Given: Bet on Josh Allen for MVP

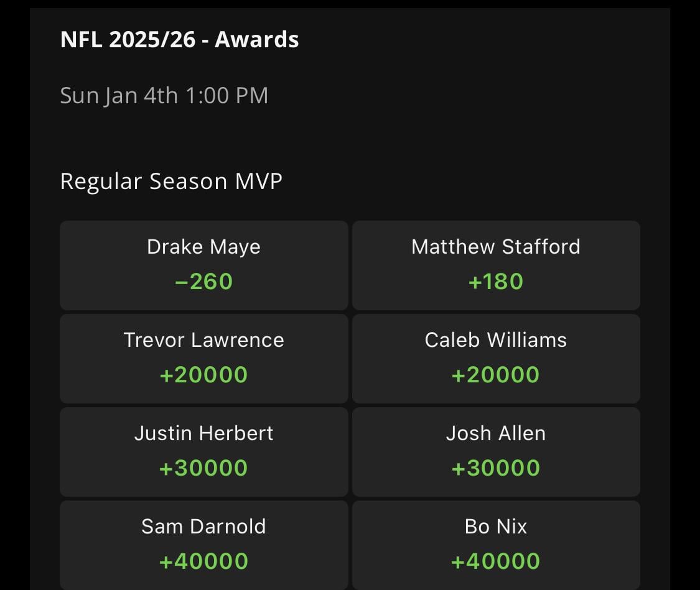Looking at the screenshot, I should [x=496, y=451].
